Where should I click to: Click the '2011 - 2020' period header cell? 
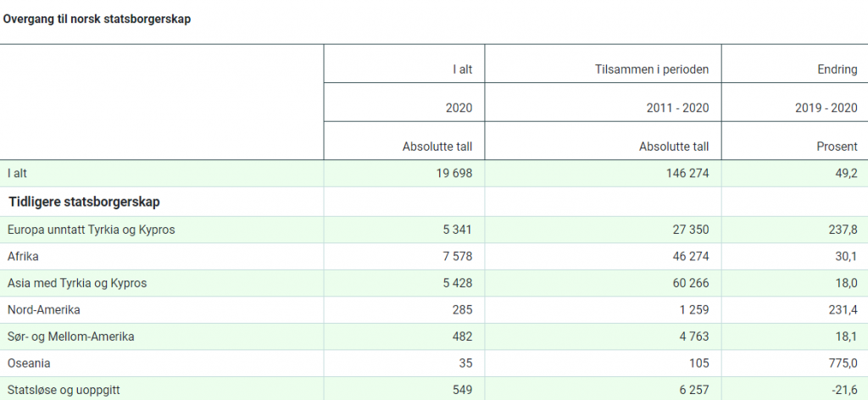[677, 108]
